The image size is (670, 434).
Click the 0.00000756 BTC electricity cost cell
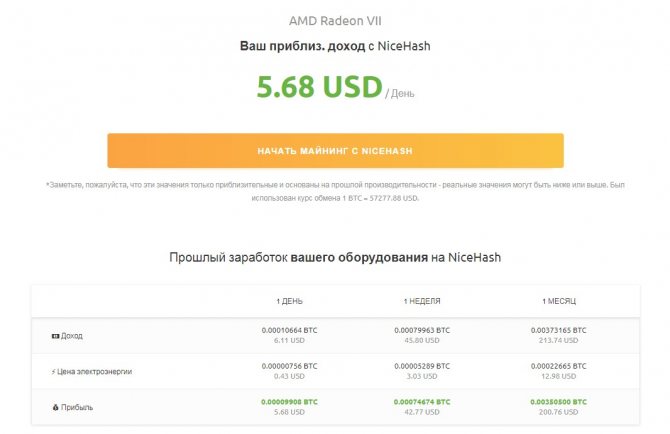[289, 366]
